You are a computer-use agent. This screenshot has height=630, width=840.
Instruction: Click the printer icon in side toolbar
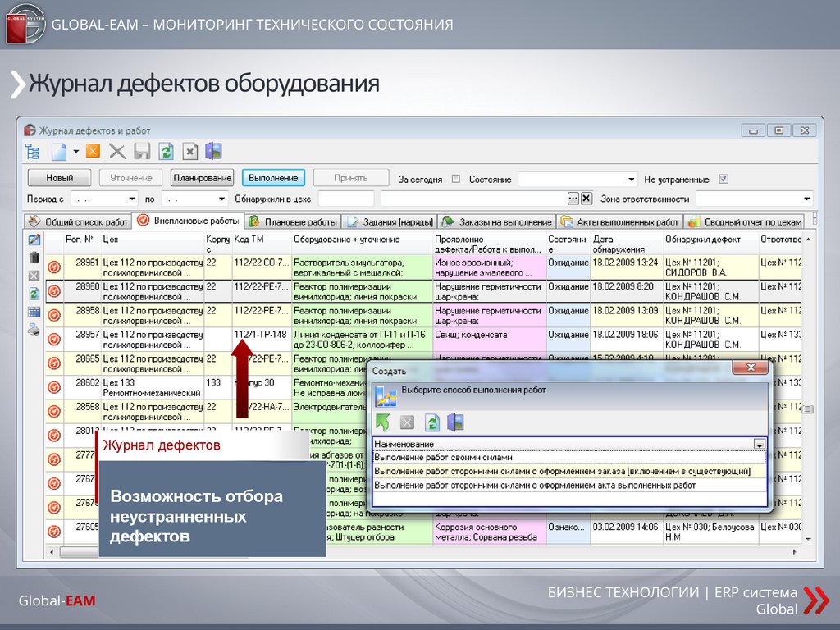click(34, 330)
